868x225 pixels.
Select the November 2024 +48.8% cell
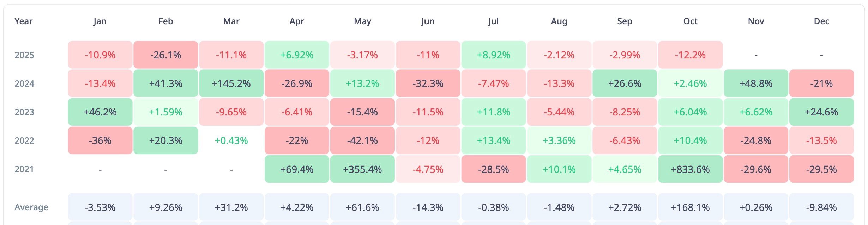tap(756, 83)
